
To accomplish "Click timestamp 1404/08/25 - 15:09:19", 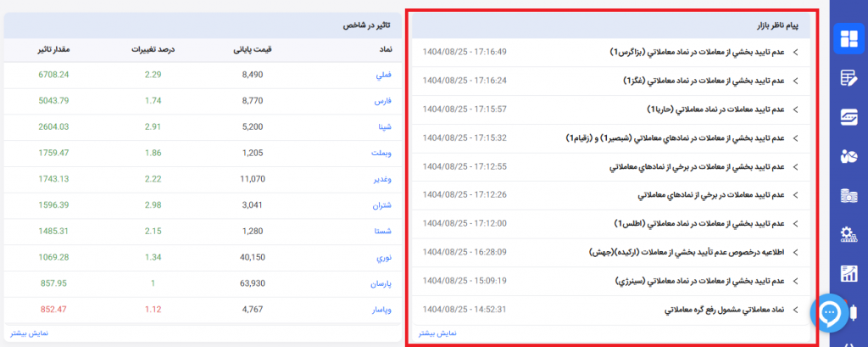I will coord(465,281).
